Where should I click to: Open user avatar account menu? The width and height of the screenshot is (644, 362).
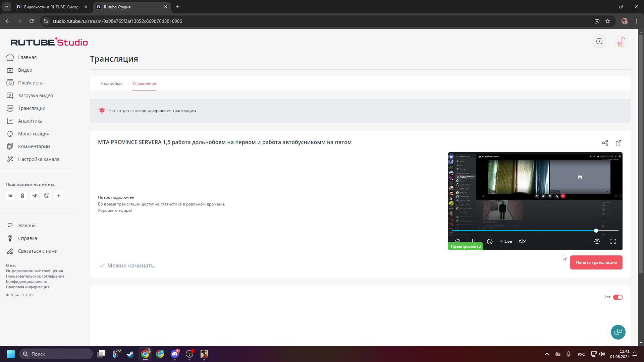tap(621, 42)
